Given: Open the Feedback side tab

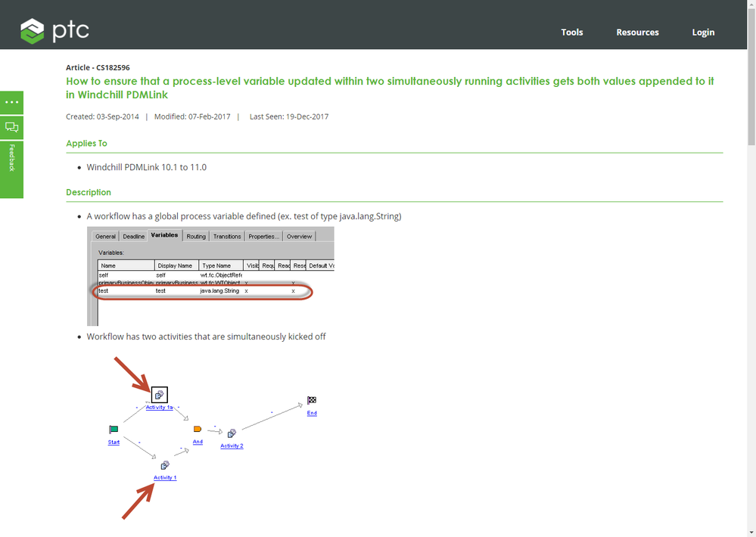Looking at the screenshot, I should click(x=11, y=169).
